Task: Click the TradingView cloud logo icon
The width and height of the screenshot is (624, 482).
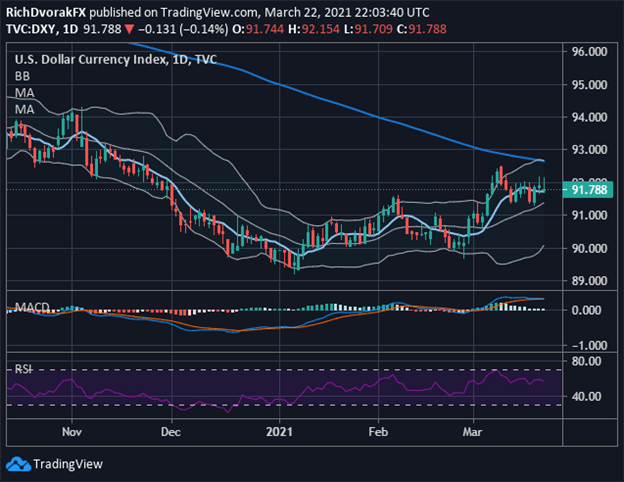Action: coord(18,464)
